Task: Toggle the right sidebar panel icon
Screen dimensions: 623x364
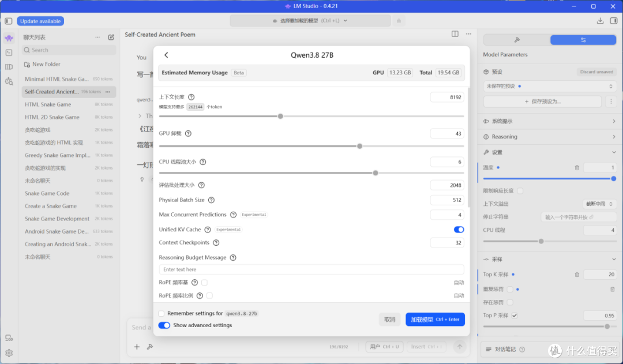Action: coord(614,21)
